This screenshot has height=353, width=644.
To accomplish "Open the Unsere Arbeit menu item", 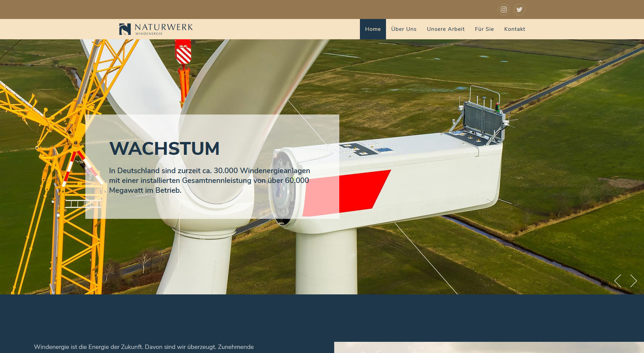I will [446, 29].
